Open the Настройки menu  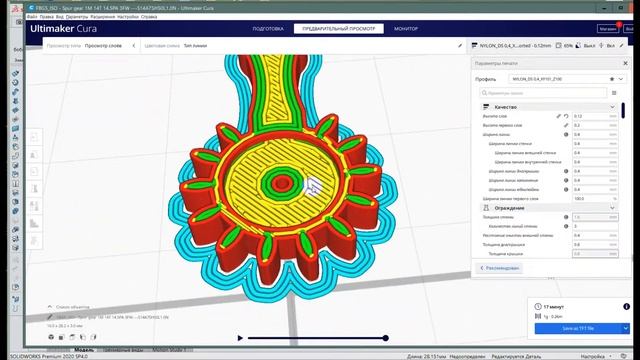tap(128, 17)
